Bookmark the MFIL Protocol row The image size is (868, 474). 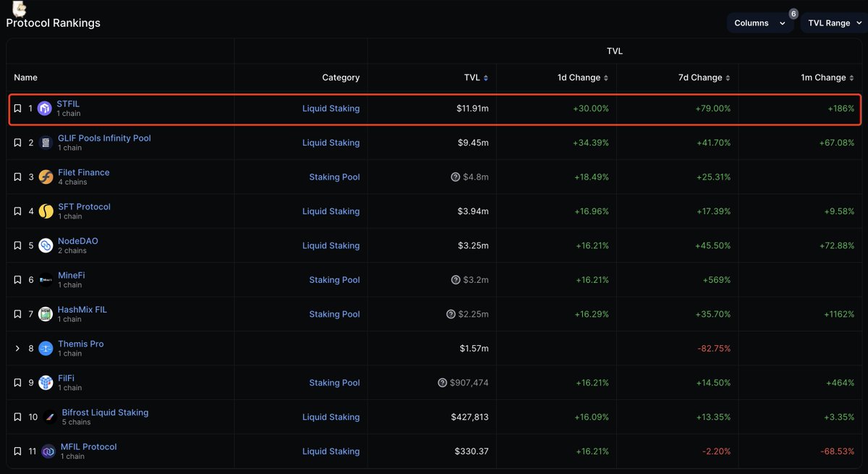click(x=18, y=452)
